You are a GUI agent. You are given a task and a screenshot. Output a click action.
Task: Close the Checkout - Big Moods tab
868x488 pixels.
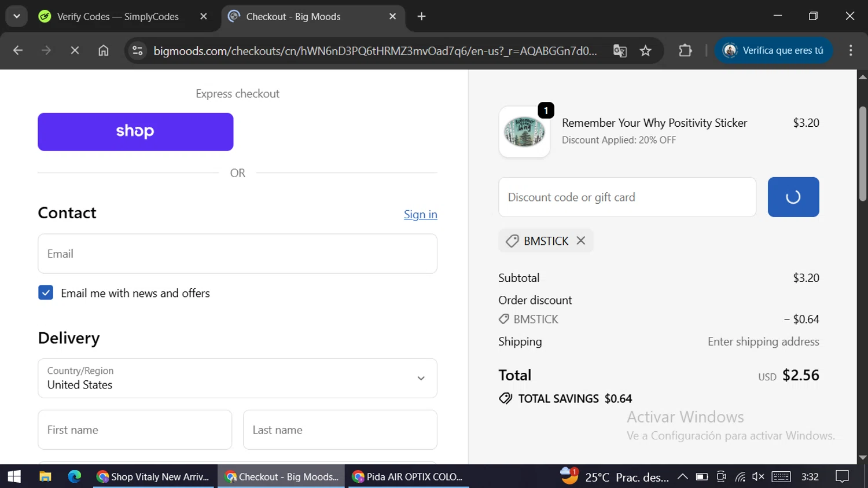click(x=392, y=16)
